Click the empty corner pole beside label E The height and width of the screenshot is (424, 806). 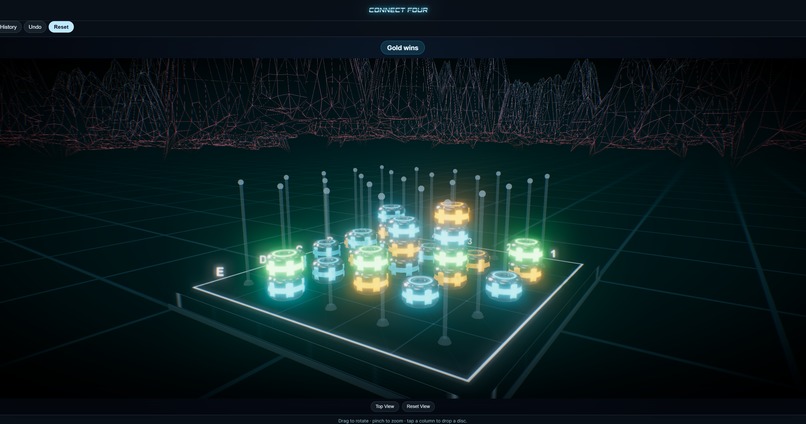tap(244, 232)
